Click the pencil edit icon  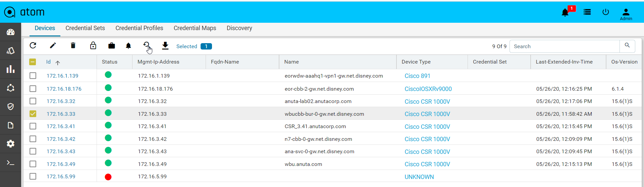[53, 45]
